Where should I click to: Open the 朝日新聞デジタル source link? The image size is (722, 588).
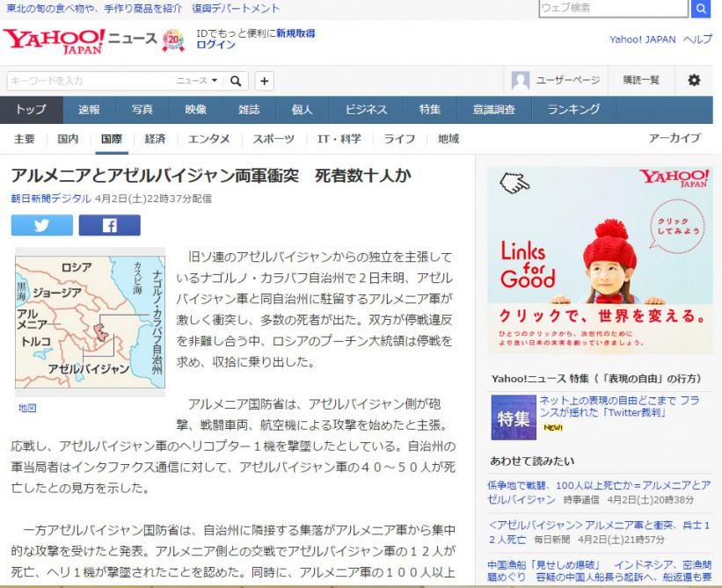point(51,199)
